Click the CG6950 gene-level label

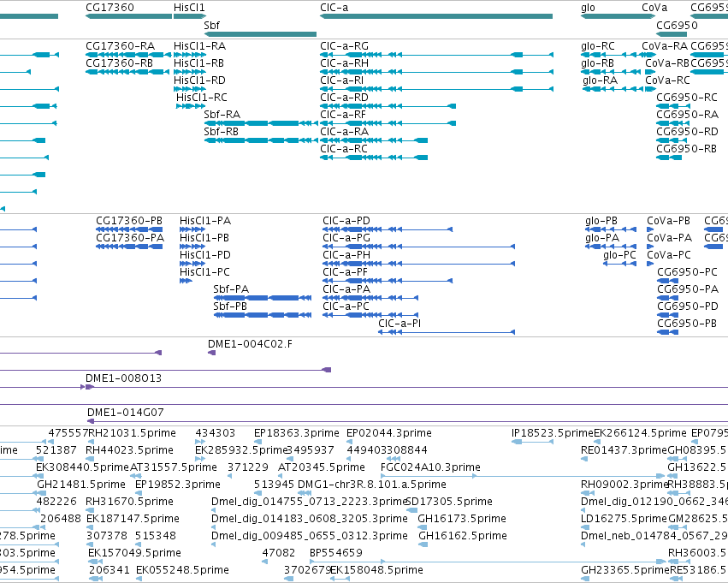[x=677, y=25]
